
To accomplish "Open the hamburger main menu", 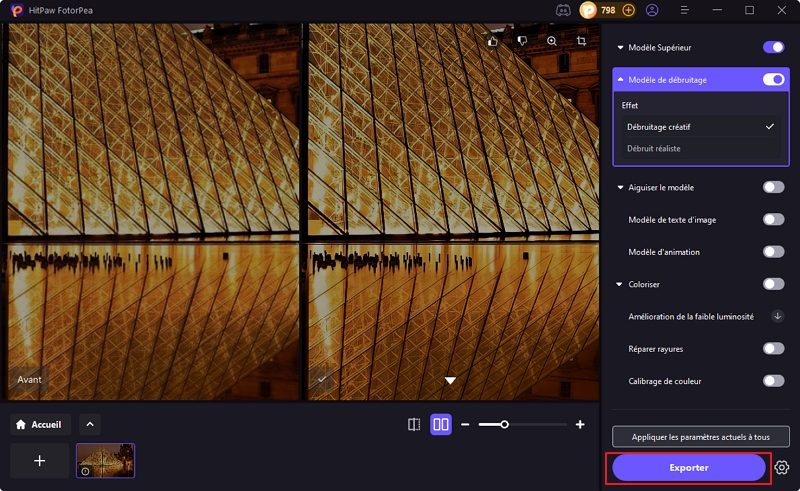I will (x=686, y=10).
